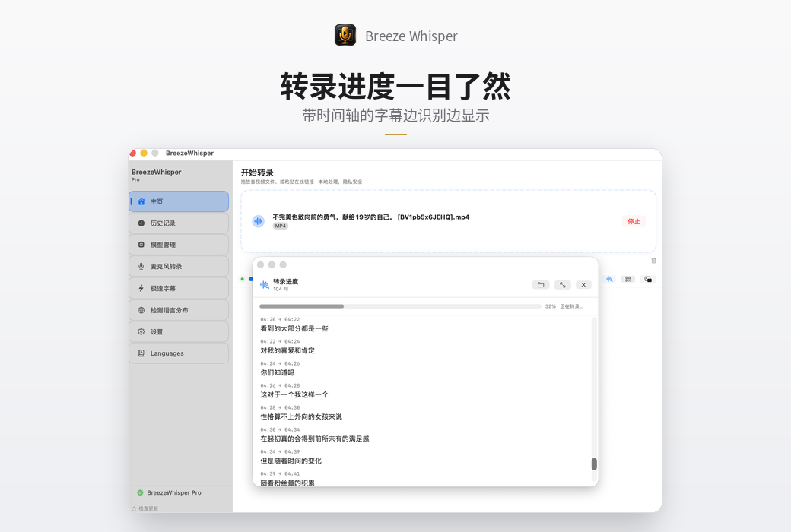This screenshot has height=532, width=791.
Task: Click the trash icon below the drop area
Action: click(x=653, y=261)
